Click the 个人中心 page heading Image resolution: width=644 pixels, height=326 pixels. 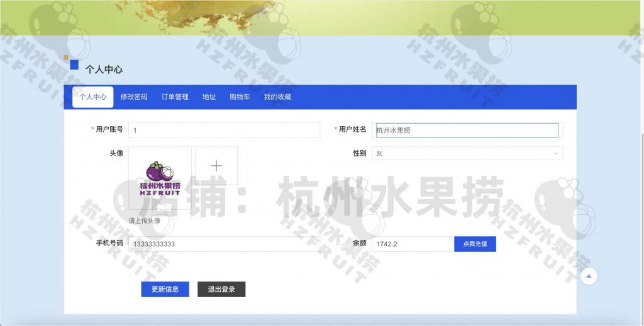(x=104, y=70)
